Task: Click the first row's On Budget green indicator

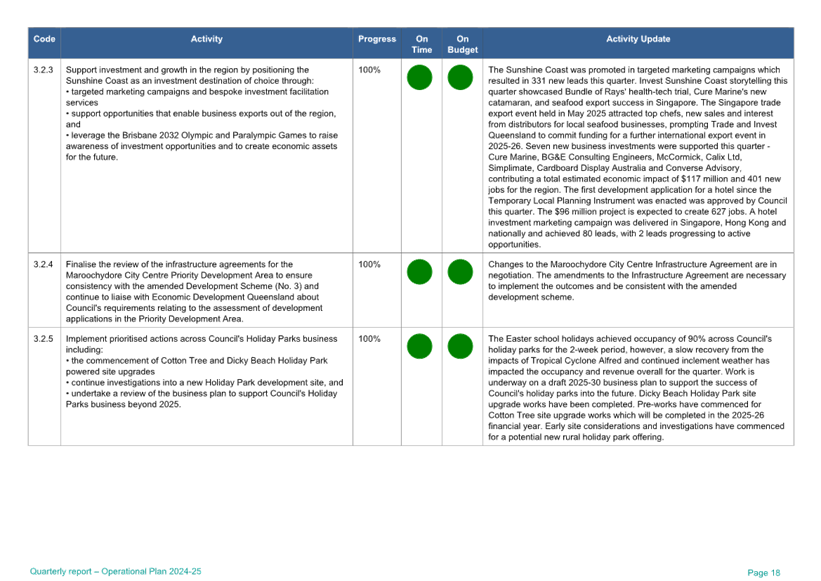Action: (460, 77)
